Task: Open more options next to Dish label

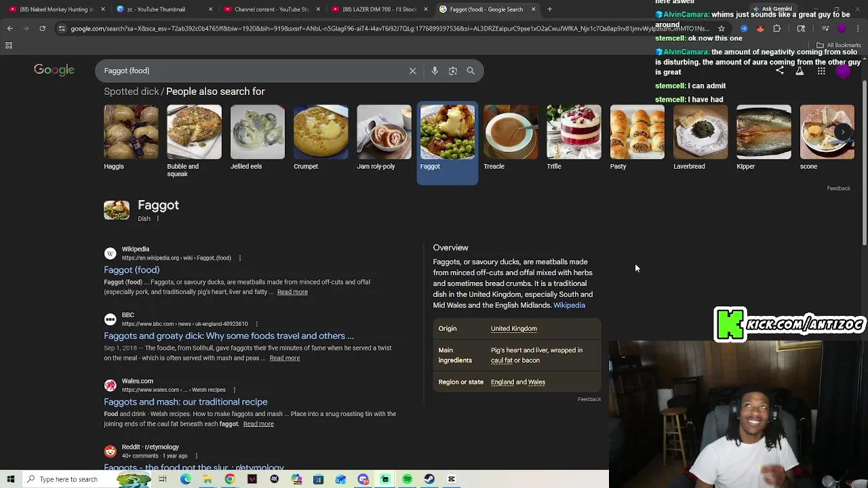Action: 158,219
